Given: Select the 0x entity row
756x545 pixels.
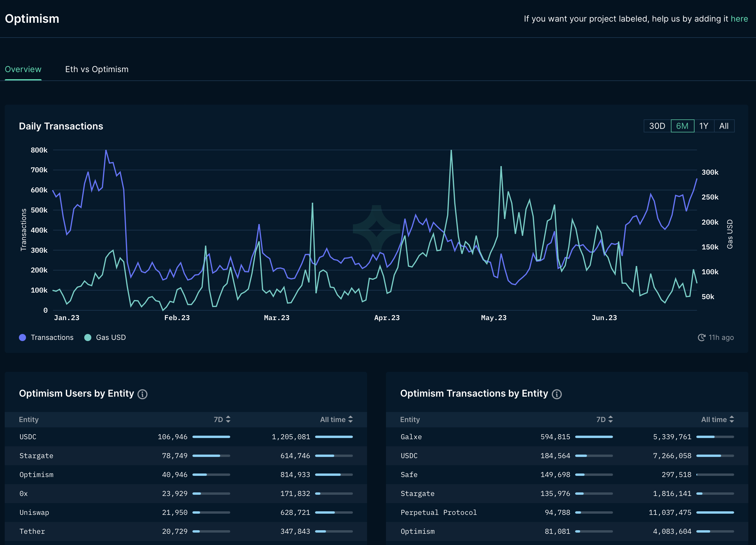Looking at the screenshot, I should (x=186, y=494).
